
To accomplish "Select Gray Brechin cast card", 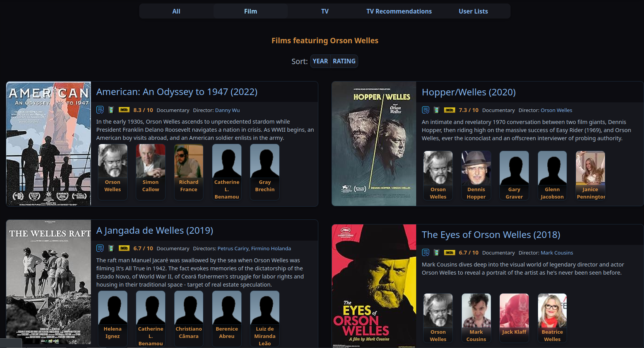I will (x=265, y=172).
